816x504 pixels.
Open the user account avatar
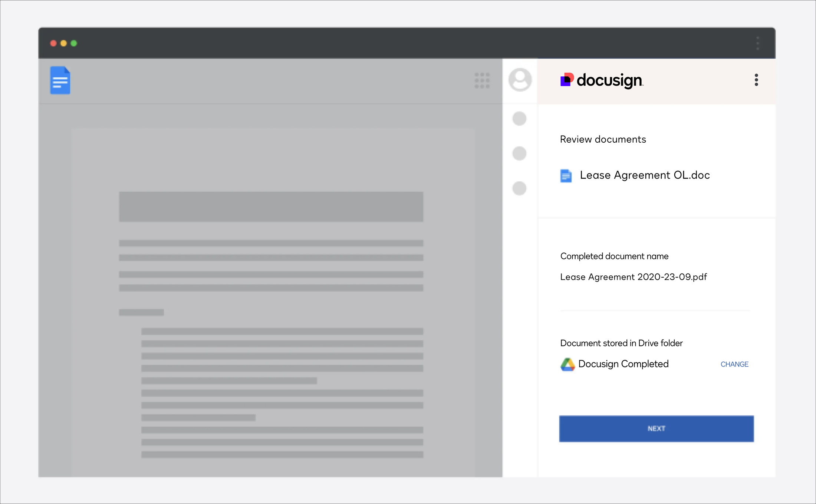tap(520, 80)
